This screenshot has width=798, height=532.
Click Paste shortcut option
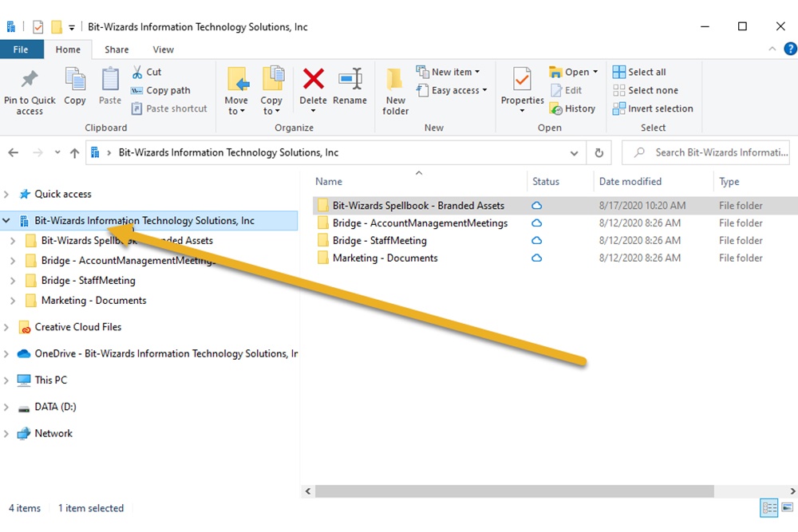click(x=169, y=108)
